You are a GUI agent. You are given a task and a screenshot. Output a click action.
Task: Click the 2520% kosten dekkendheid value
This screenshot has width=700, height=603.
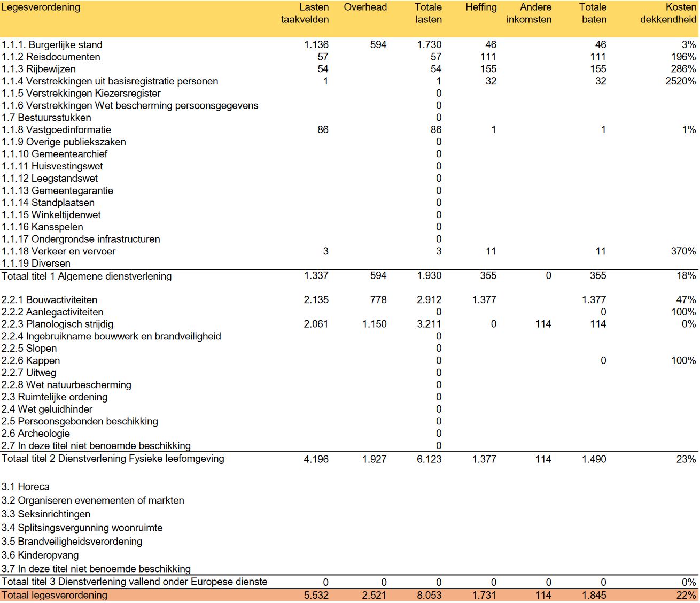(x=680, y=81)
